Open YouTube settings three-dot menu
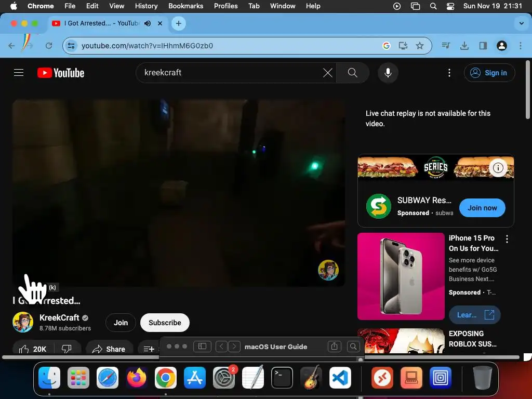Screen dimensions: 532x399 pos(449,73)
